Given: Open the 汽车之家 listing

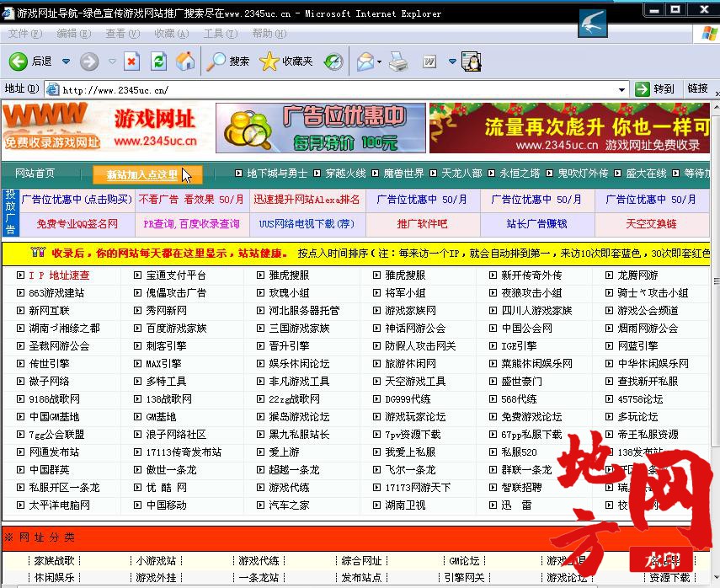Looking at the screenshot, I should pyautogui.click(x=289, y=505).
